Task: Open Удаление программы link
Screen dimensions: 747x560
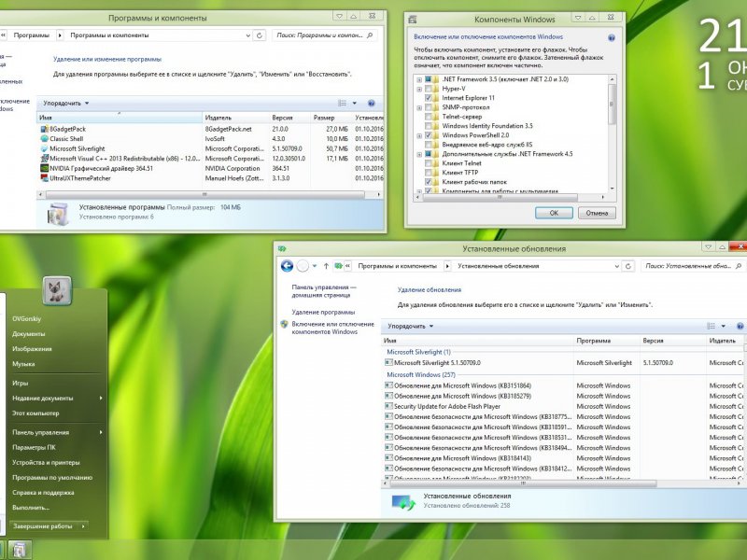Action: coord(323,313)
